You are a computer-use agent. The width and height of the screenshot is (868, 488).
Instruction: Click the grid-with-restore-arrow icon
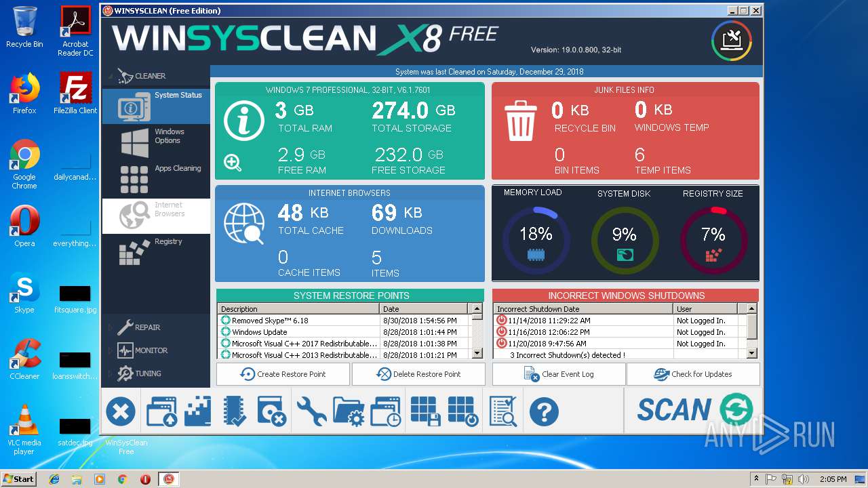(x=464, y=411)
